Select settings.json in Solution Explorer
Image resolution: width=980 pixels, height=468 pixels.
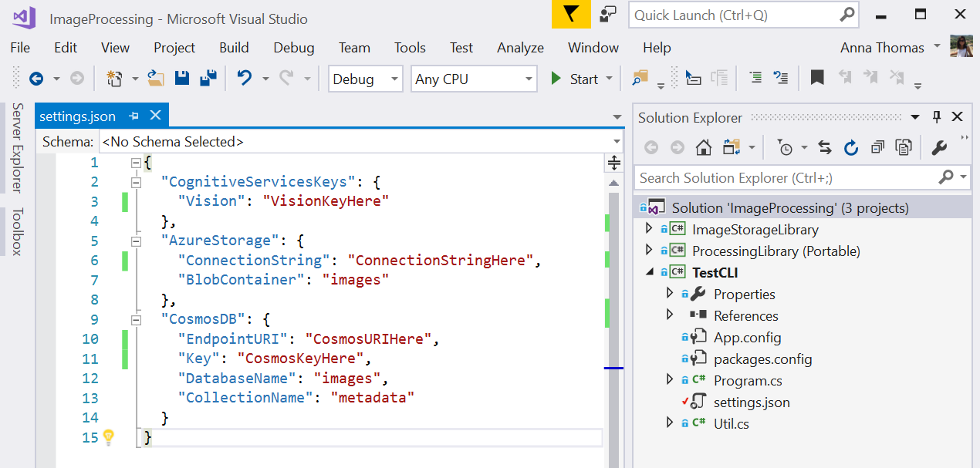(752, 402)
